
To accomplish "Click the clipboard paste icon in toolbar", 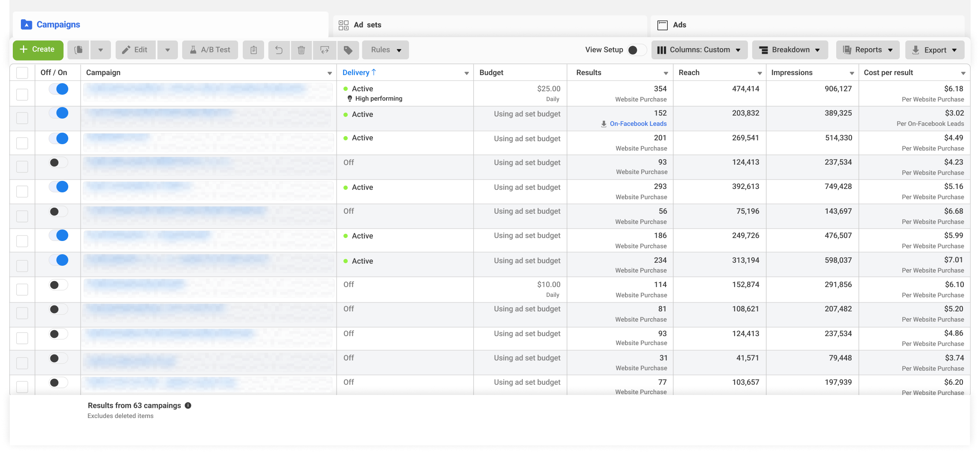I will tap(253, 50).
